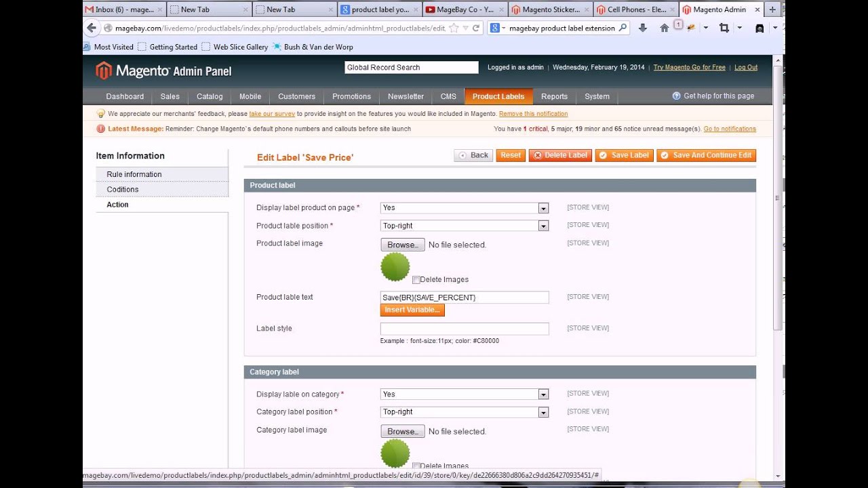Select the Action tab in Item Information

coord(162,205)
